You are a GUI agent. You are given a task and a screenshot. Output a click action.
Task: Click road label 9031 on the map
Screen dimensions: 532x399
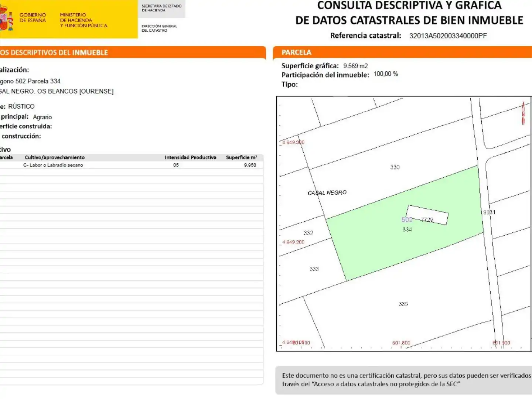pyautogui.click(x=490, y=212)
